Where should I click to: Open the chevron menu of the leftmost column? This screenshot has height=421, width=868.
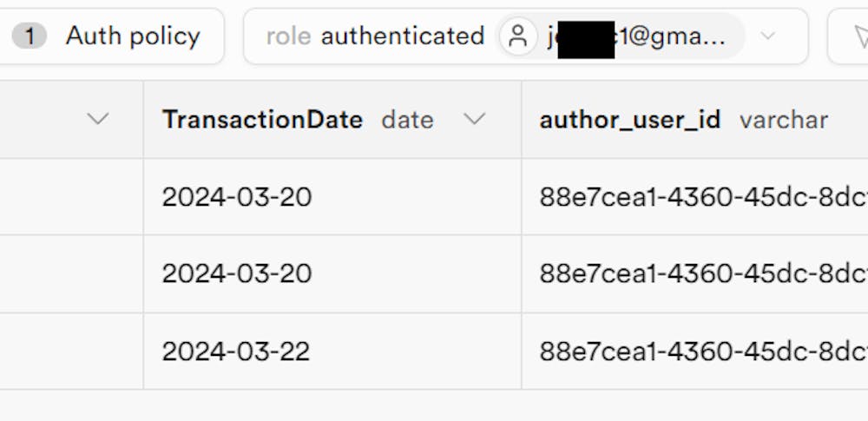pyautogui.click(x=99, y=120)
